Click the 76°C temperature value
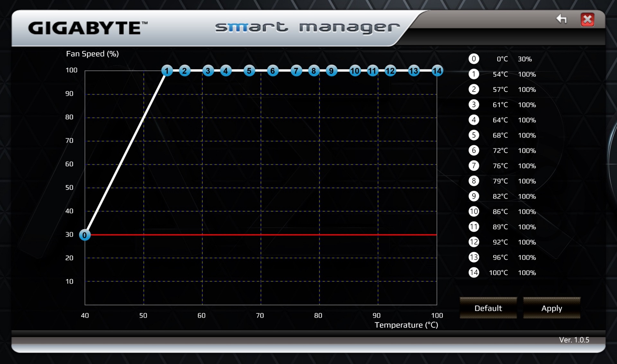 [x=500, y=166]
